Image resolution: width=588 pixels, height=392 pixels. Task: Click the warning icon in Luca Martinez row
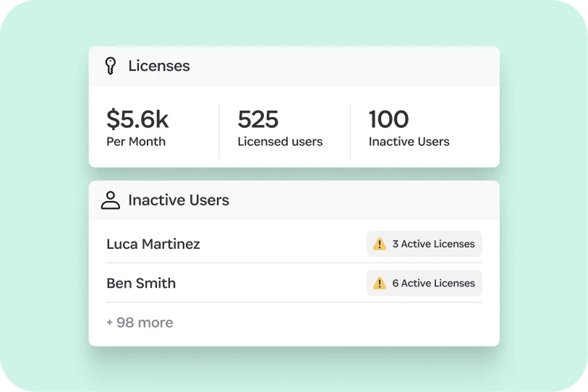(380, 244)
